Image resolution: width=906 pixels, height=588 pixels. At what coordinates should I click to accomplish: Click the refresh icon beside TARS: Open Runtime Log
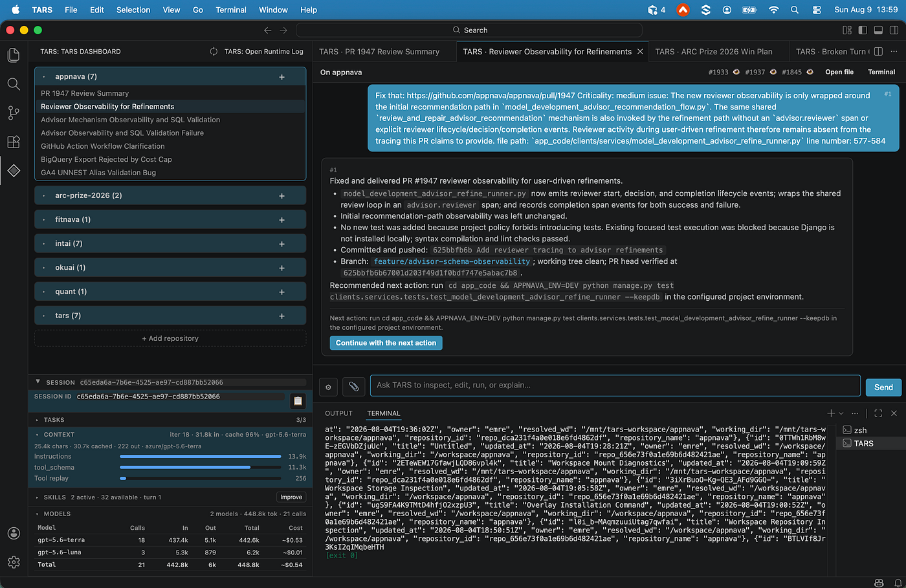pyautogui.click(x=214, y=52)
